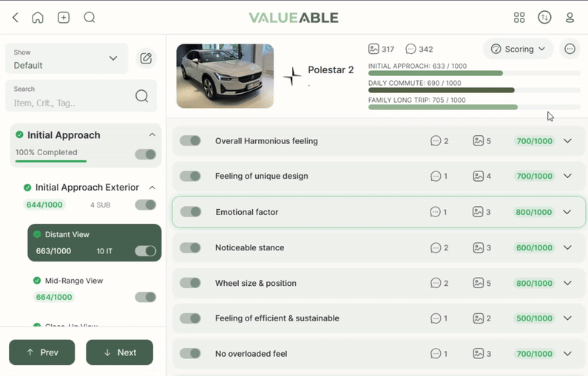The width and height of the screenshot is (588, 376).
Task: Click the 500/1000 score badge
Action: [534, 318]
